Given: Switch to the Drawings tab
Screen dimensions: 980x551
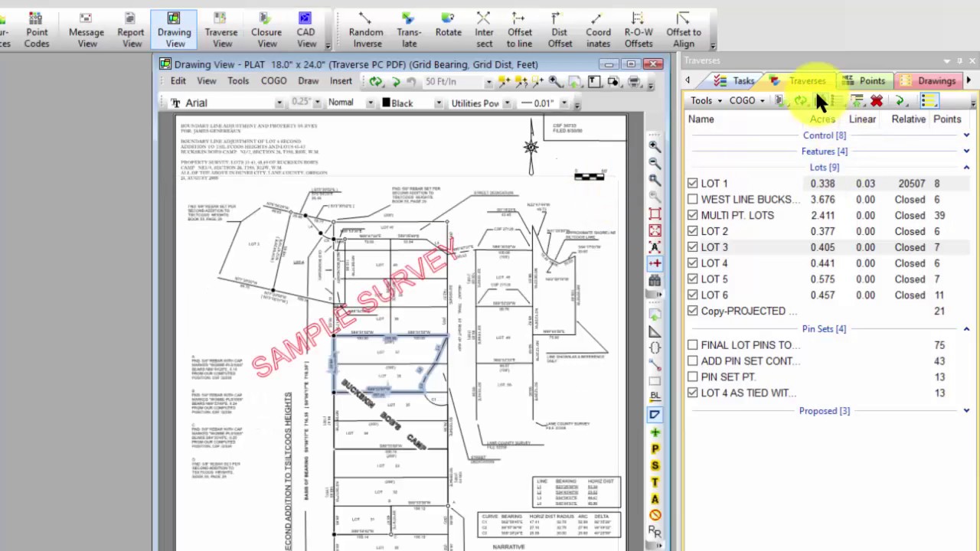Looking at the screenshot, I should 928,81.
